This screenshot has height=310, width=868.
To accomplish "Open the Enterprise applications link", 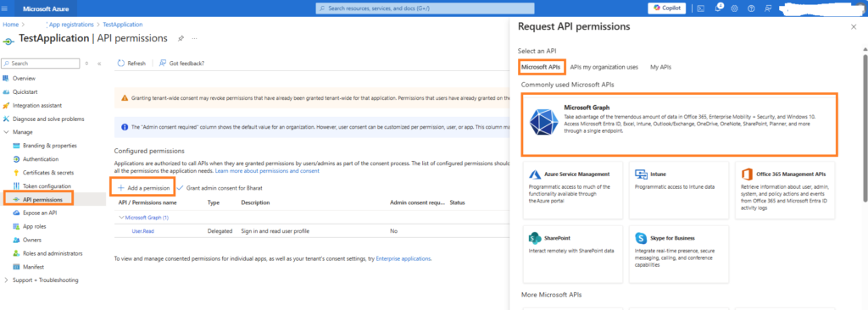I will point(403,258).
